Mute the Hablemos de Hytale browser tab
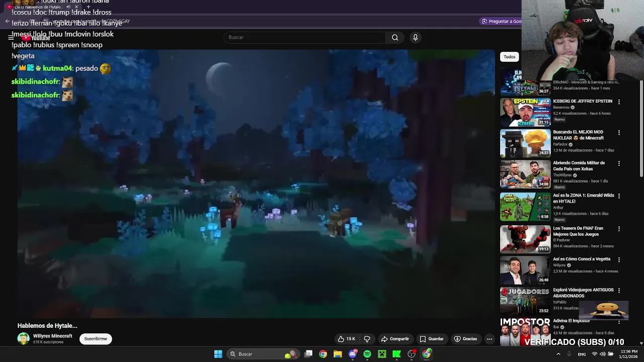The height and width of the screenshot is (362, 644). pyautogui.click(x=68, y=7)
